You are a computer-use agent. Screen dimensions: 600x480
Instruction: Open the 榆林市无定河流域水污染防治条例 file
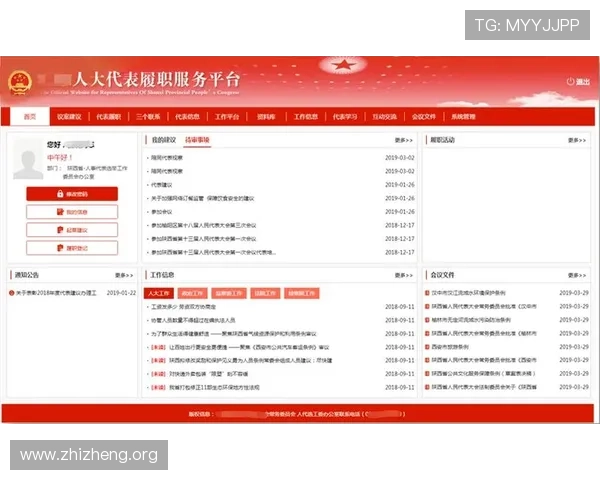(x=471, y=320)
